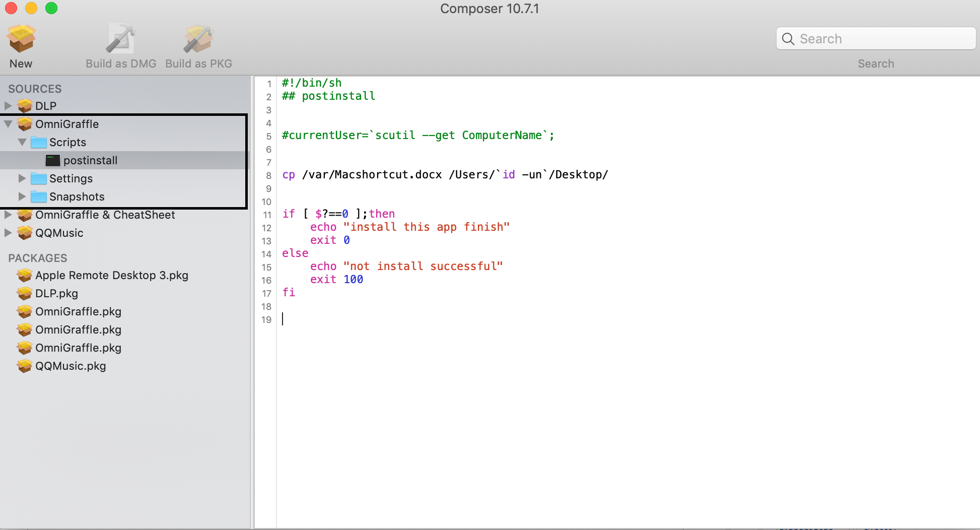Select the Scripts folder label
Image resolution: width=980 pixels, height=530 pixels.
(x=67, y=142)
